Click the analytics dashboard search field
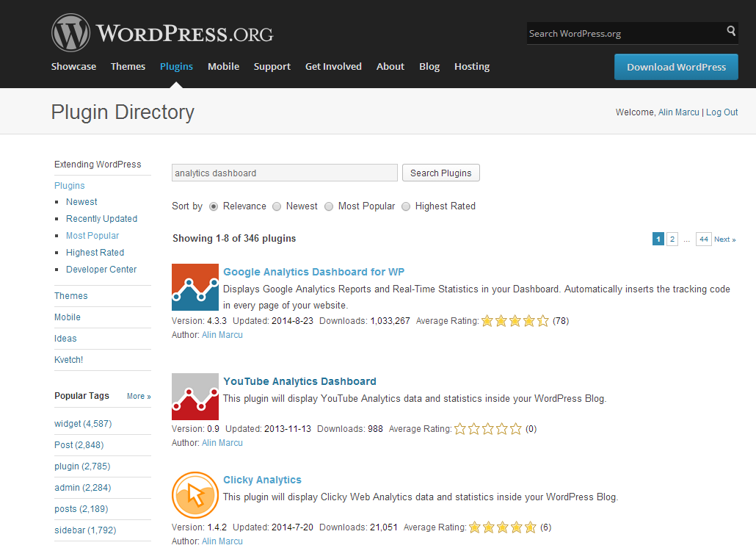This screenshot has height=548, width=756. pos(284,173)
